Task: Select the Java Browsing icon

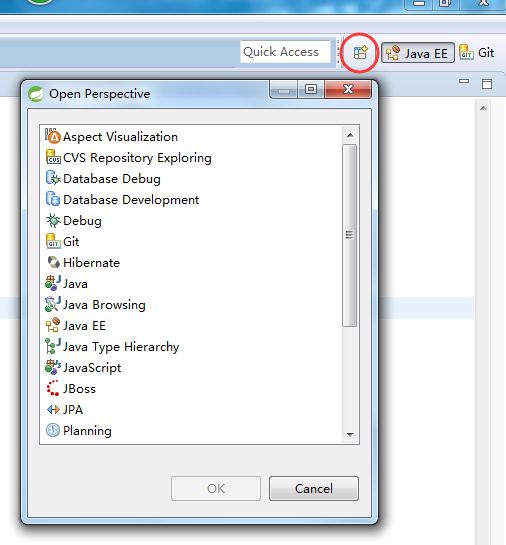Action: 53,304
